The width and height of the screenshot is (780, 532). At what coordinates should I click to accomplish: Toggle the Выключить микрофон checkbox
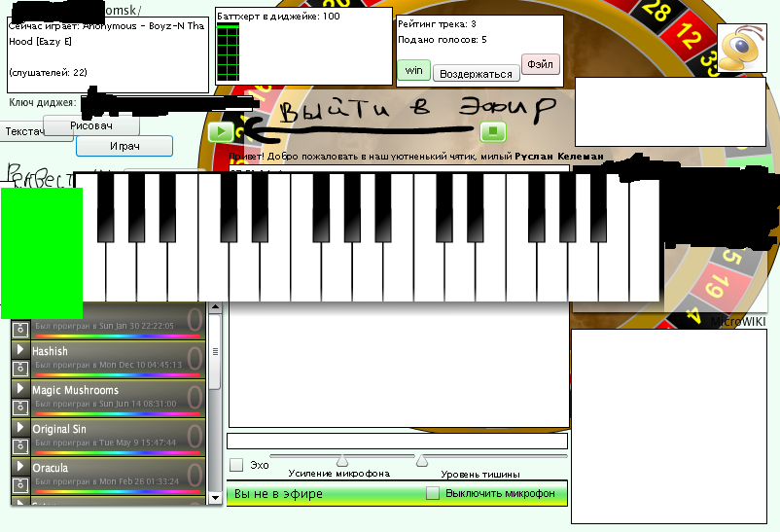coord(433,493)
